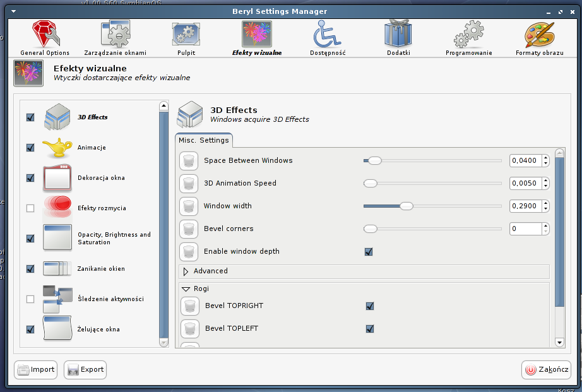Open Zarządzanie oknami category icon
Viewport: 582px width, 392px height.
(x=116, y=34)
